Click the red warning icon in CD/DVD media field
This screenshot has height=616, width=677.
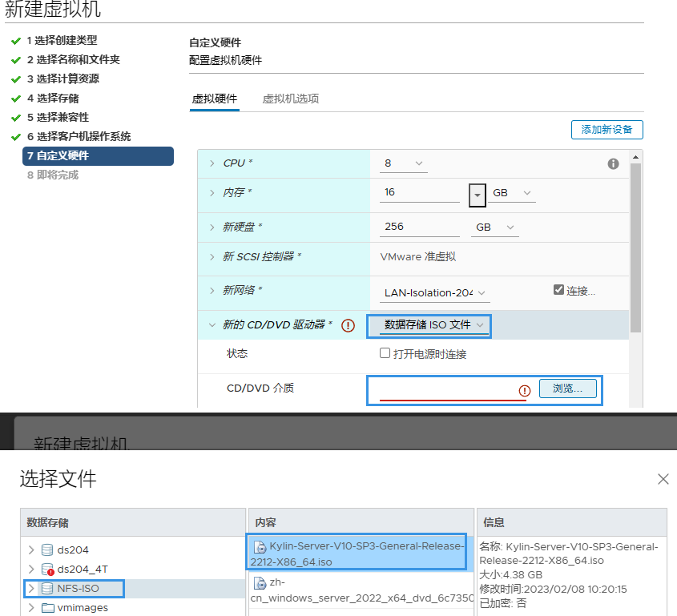pos(525,391)
